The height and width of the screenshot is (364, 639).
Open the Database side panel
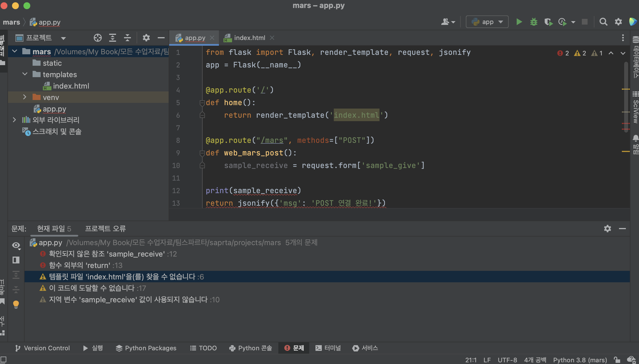click(x=636, y=57)
